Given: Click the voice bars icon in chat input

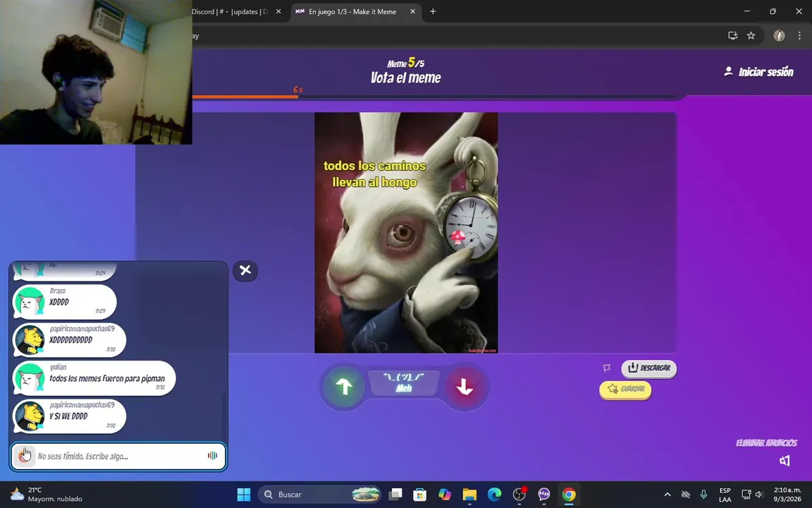Looking at the screenshot, I should (212, 456).
